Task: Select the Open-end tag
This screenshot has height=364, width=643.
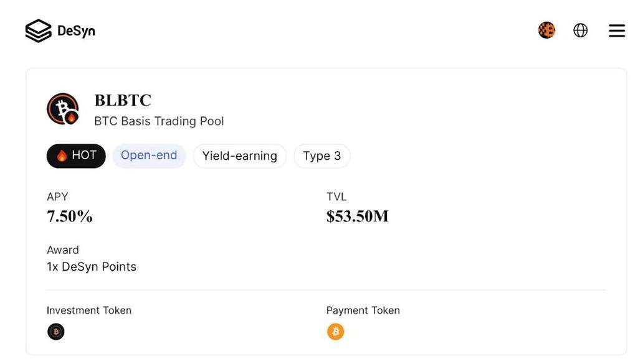Action: [x=150, y=156]
